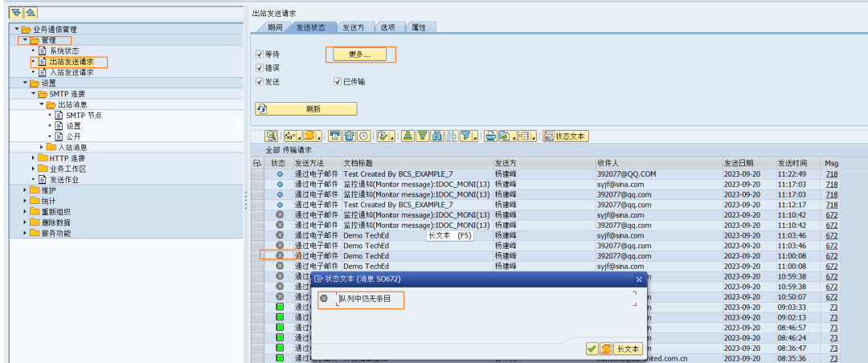
Task: Click the 发送时间 column header
Action: tap(798, 163)
